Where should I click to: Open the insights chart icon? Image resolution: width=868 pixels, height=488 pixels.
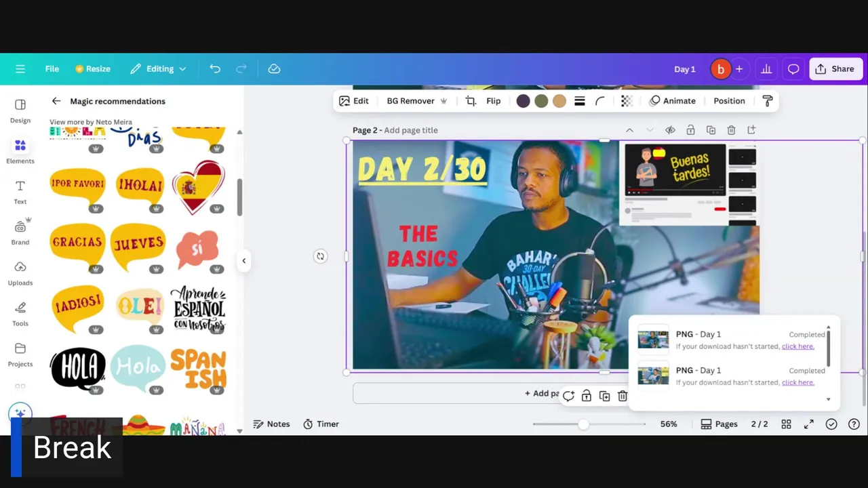coord(766,68)
